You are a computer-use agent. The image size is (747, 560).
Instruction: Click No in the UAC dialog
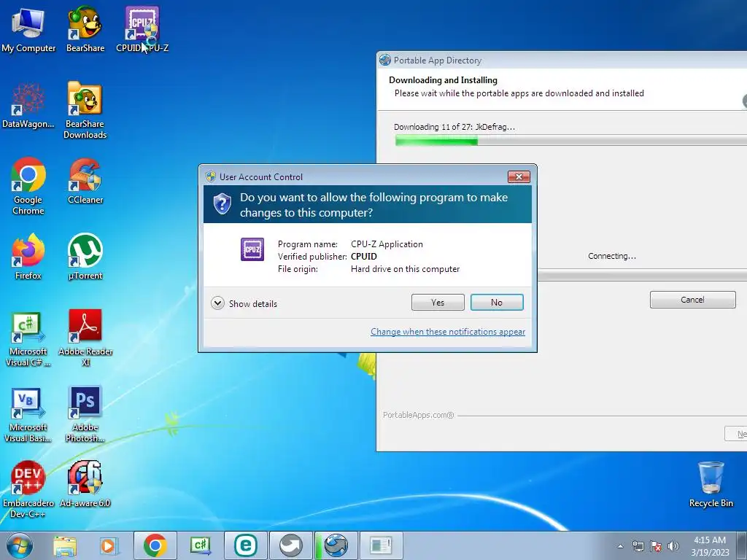coord(497,303)
